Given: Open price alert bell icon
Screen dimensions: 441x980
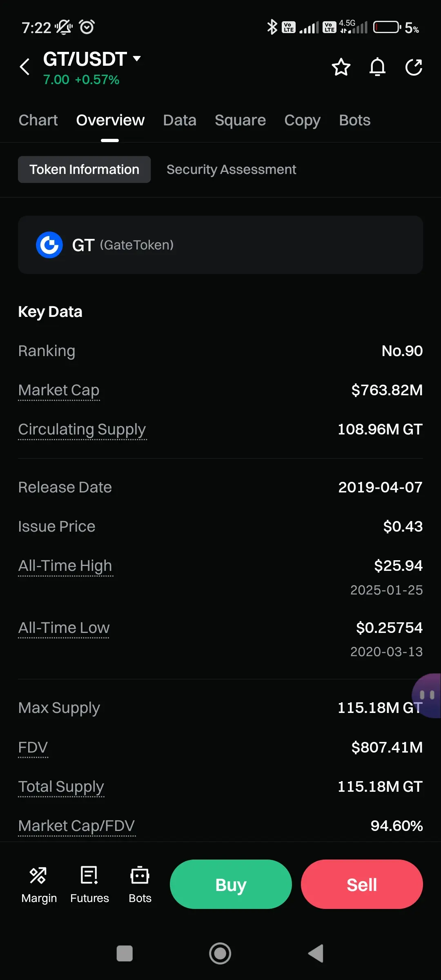Looking at the screenshot, I should coord(378,67).
